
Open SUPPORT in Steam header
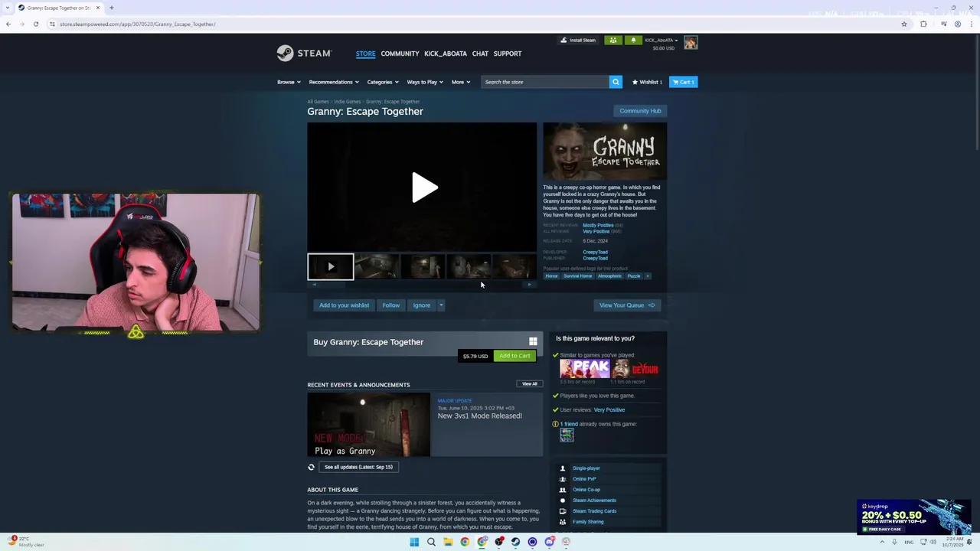508,54
